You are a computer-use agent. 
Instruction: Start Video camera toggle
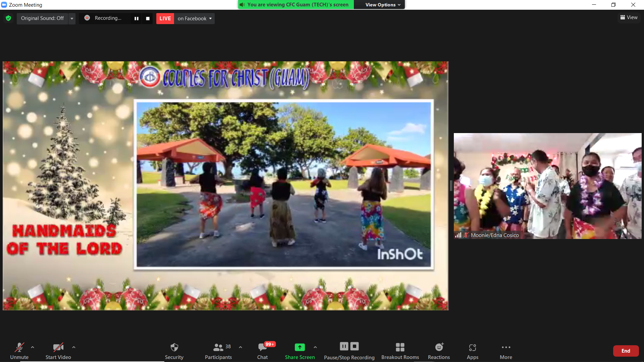point(58,351)
